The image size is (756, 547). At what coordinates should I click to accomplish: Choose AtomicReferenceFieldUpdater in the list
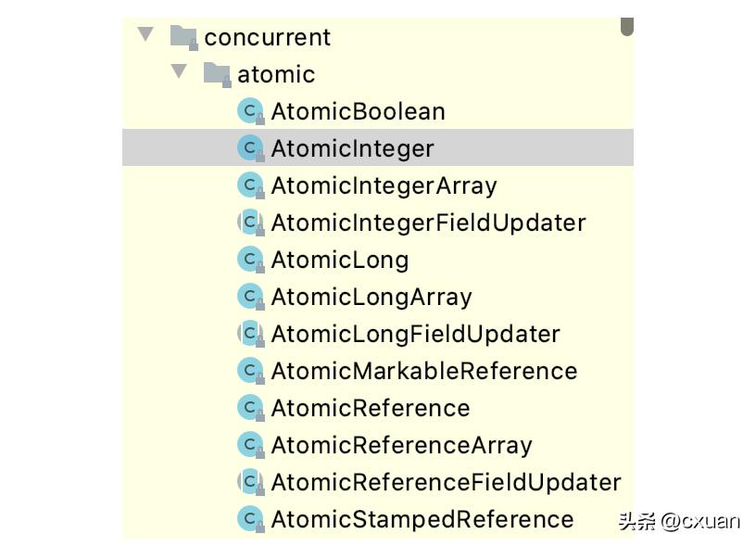coord(446,482)
